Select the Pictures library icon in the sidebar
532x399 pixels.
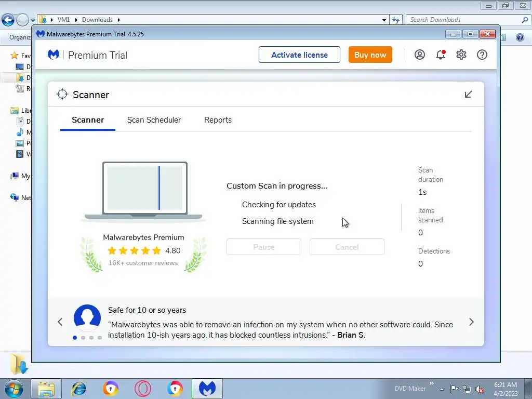click(x=20, y=143)
